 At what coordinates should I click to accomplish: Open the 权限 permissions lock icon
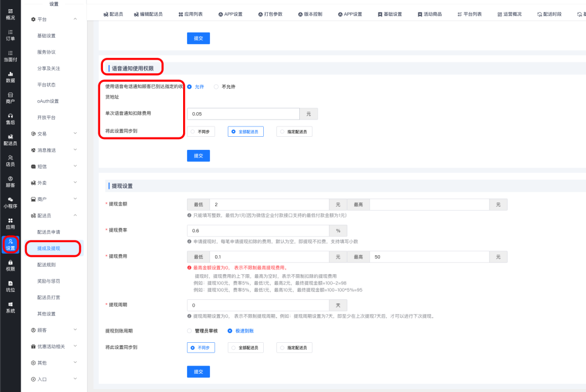point(10,265)
